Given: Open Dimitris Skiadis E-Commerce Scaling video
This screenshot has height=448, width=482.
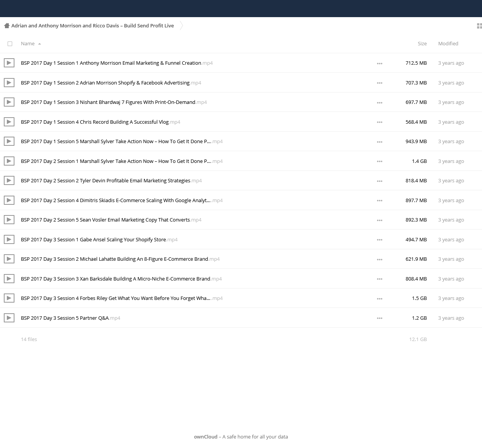Looking at the screenshot, I should point(122,200).
